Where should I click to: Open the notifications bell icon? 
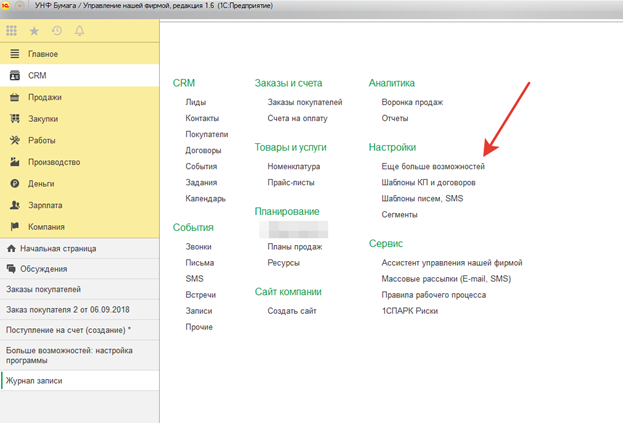79,31
